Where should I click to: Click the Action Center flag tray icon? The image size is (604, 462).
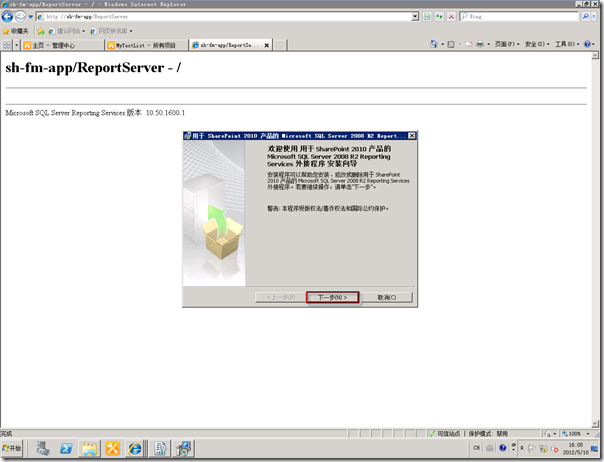[x=532, y=449]
